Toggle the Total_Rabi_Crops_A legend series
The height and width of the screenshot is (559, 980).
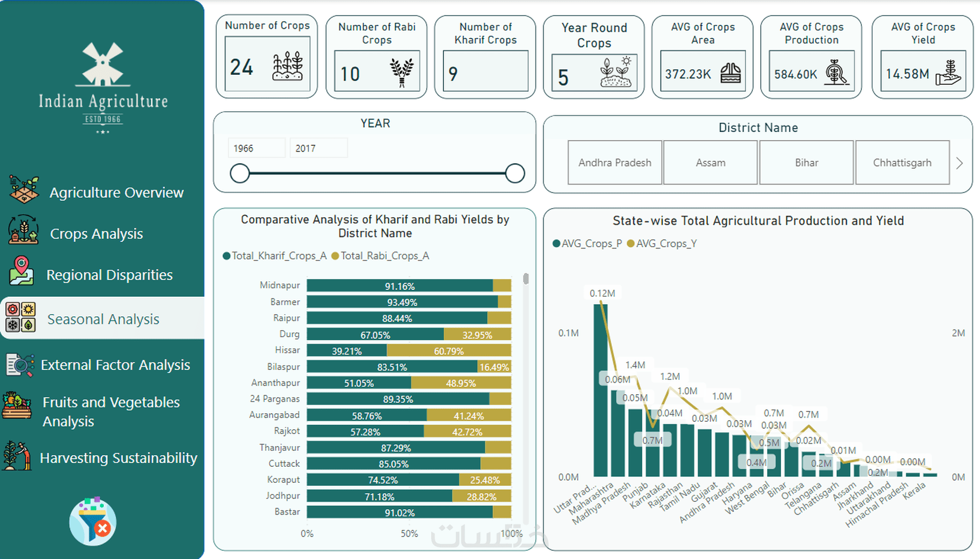(380, 256)
